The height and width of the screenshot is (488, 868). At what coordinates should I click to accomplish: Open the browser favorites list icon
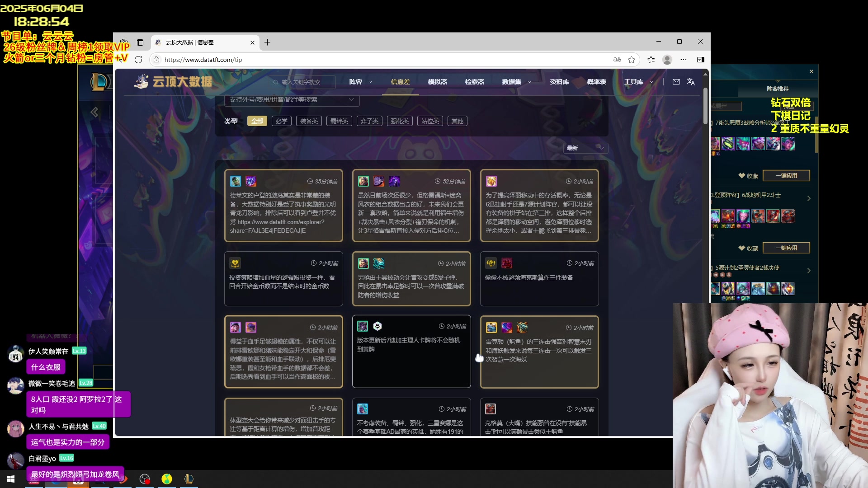coord(651,60)
